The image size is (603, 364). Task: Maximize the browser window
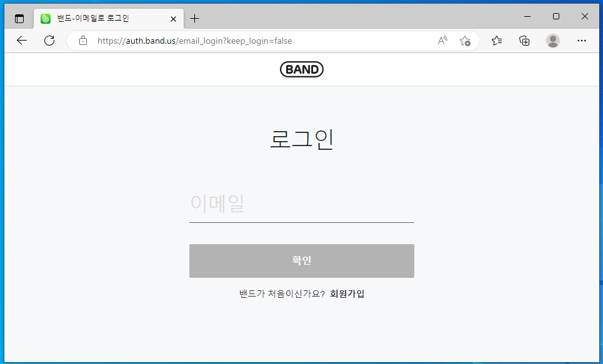556,16
